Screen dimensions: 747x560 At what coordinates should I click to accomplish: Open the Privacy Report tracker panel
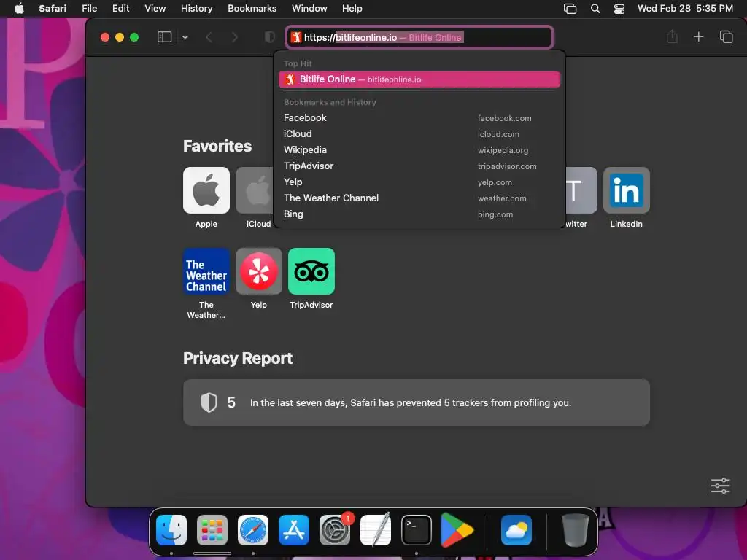417,402
